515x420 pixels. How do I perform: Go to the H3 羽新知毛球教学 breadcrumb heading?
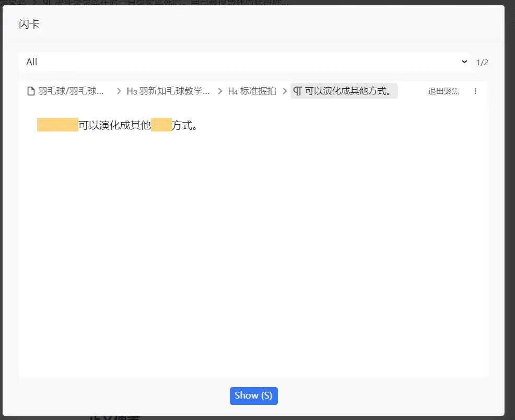tap(168, 91)
